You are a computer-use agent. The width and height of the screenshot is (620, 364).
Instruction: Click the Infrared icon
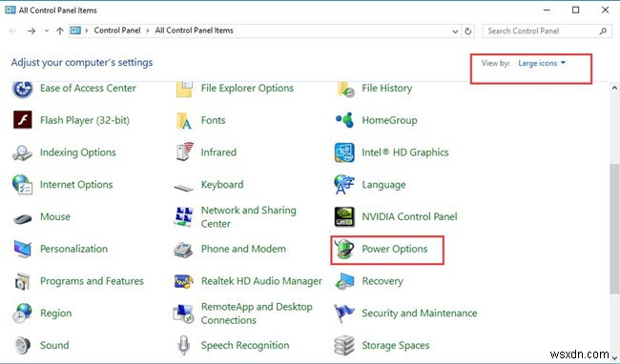184,152
